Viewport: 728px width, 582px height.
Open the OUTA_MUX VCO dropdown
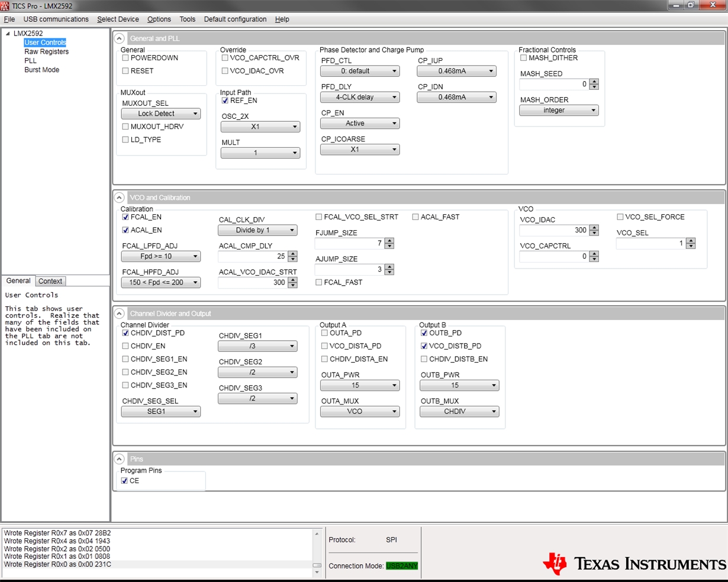click(360, 412)
